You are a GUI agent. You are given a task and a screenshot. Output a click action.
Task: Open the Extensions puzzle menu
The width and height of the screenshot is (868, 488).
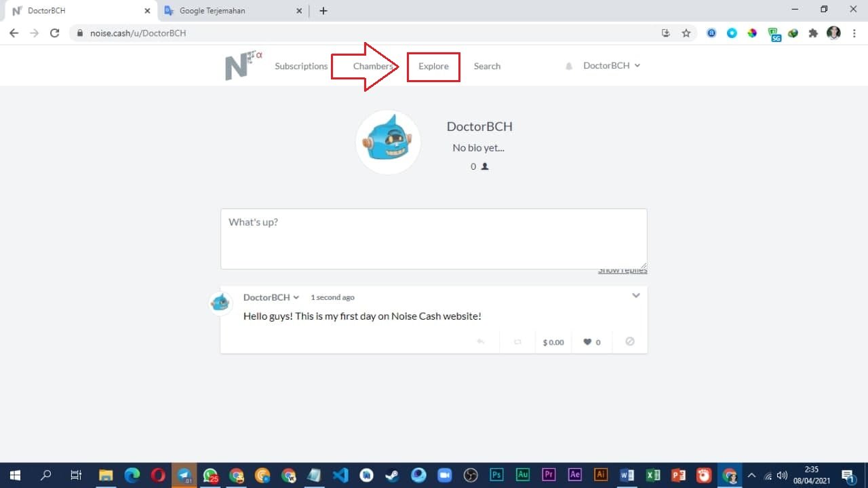pyautogui.click(x=814, y=33)
